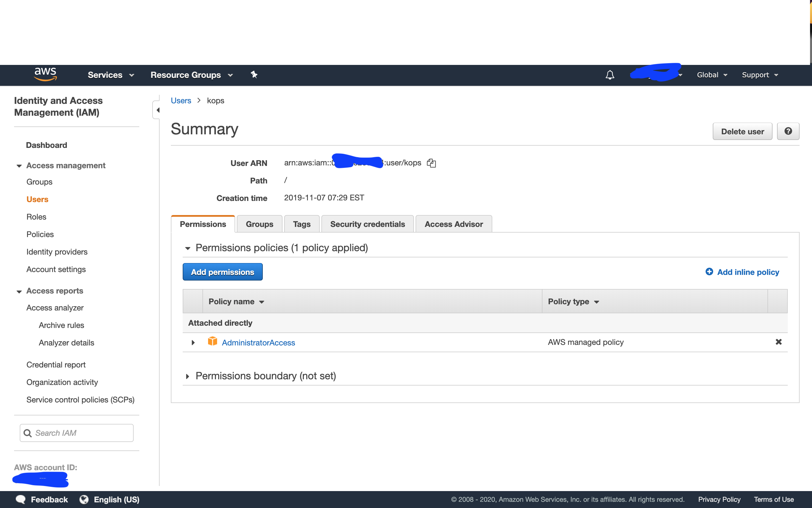Click the Add inline policy link
Viewport: 812px width, 508px height.
(748, 272)
